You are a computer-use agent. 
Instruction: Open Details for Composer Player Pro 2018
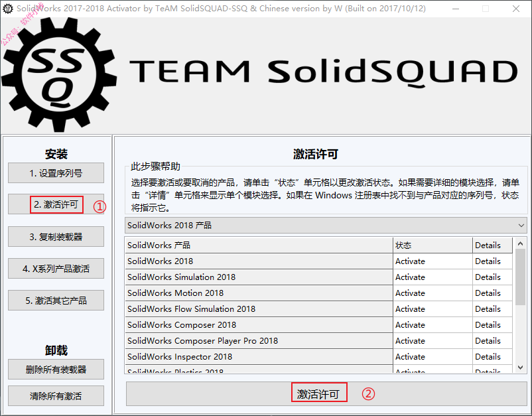click(x=492, y=341)
